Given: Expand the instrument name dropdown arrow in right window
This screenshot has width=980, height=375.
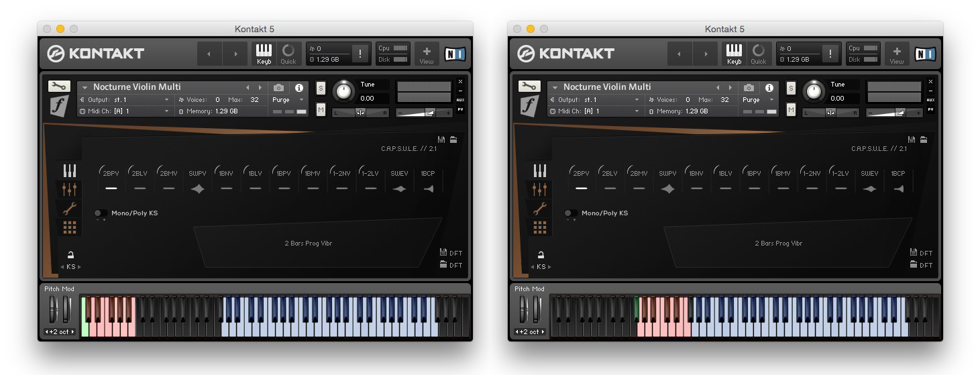Looking at the screenshot, I should pos(555,87).
